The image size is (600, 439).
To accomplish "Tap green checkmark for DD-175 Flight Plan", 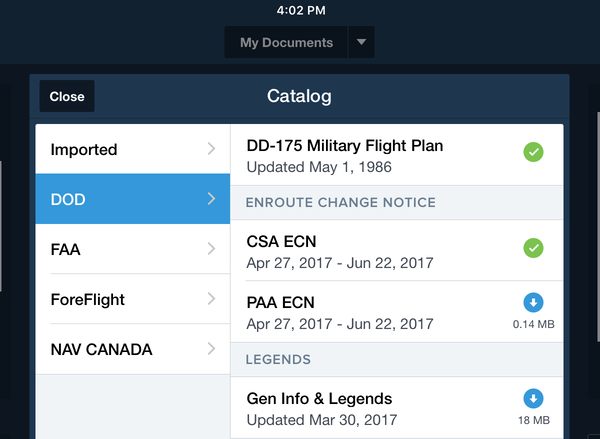I will click(x=533, y=153).
